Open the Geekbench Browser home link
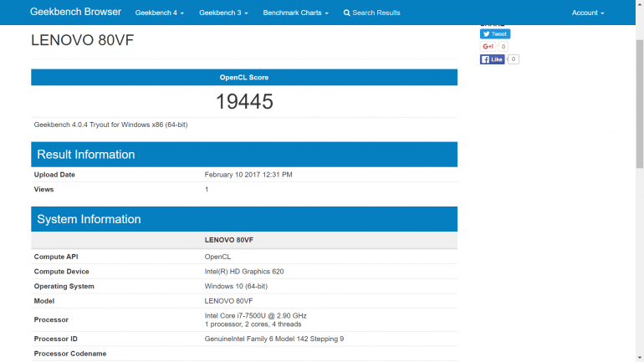This screenshot has height=362, width=644. (75, 12)
